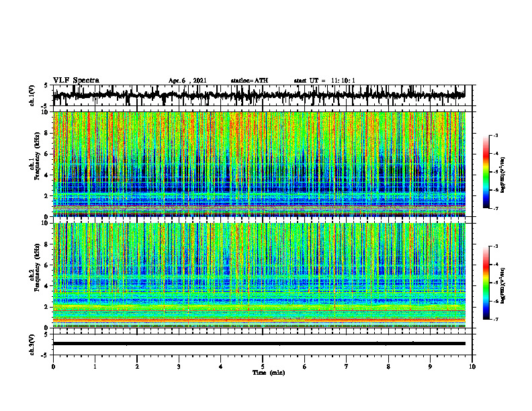
Task: Click the ch.1 "Frequency (kHz)" axis label
Action: click(37, 156)
